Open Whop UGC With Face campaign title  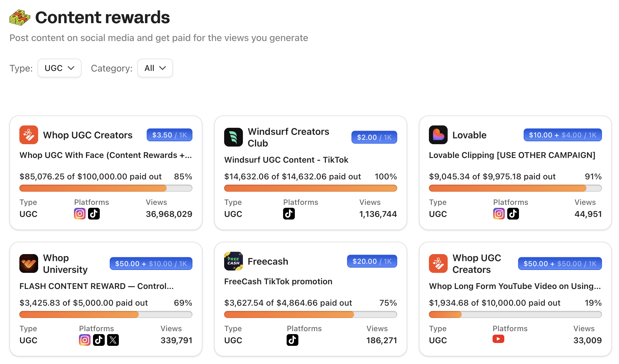[x=106, y=155]
